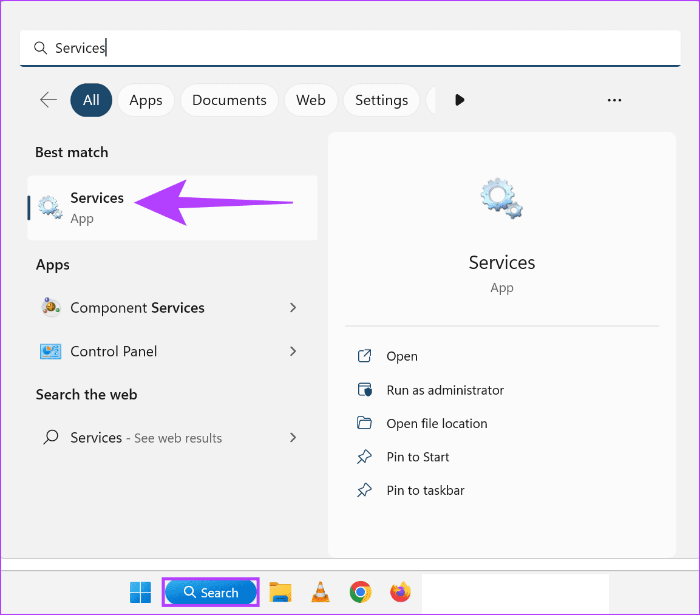Open the Windows Start button on taskbar
The image size is (700, 615).
(x=140, y=593)
